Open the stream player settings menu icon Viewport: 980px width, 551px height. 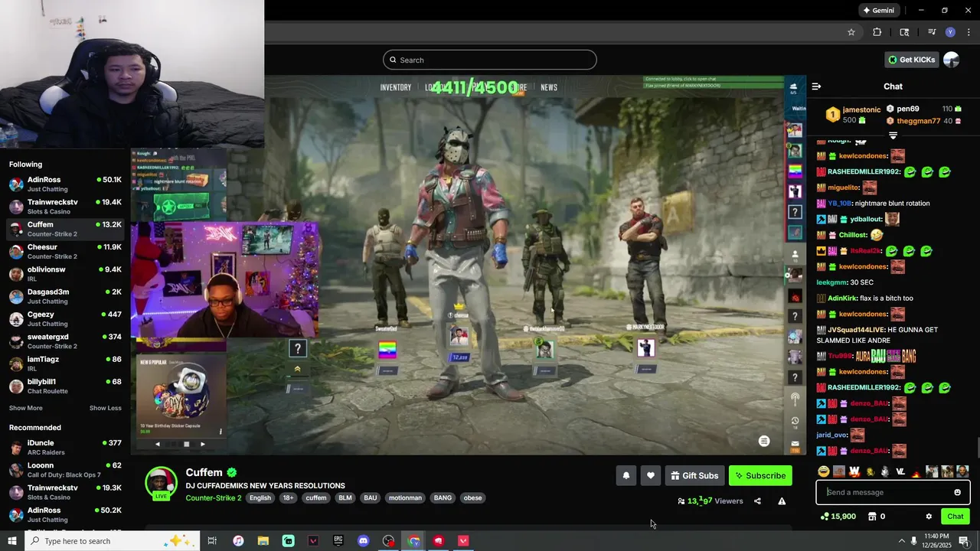763,441
